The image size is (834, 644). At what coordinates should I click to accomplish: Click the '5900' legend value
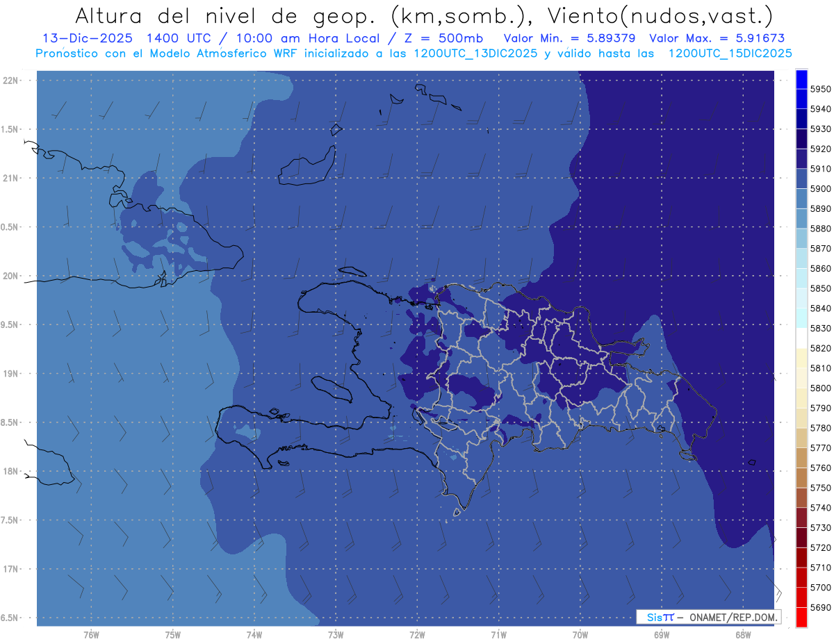[821, 188]
